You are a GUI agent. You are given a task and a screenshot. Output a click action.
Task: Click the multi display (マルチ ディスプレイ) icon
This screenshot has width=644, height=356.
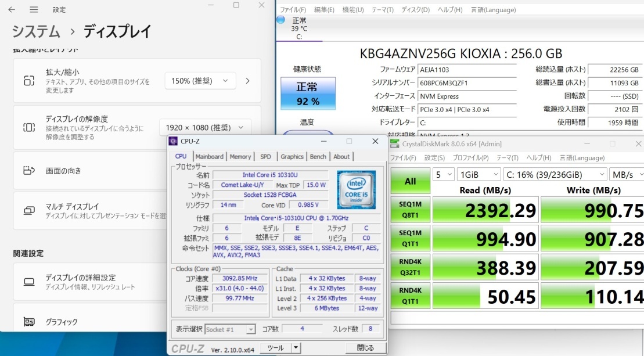pos(29,211)
